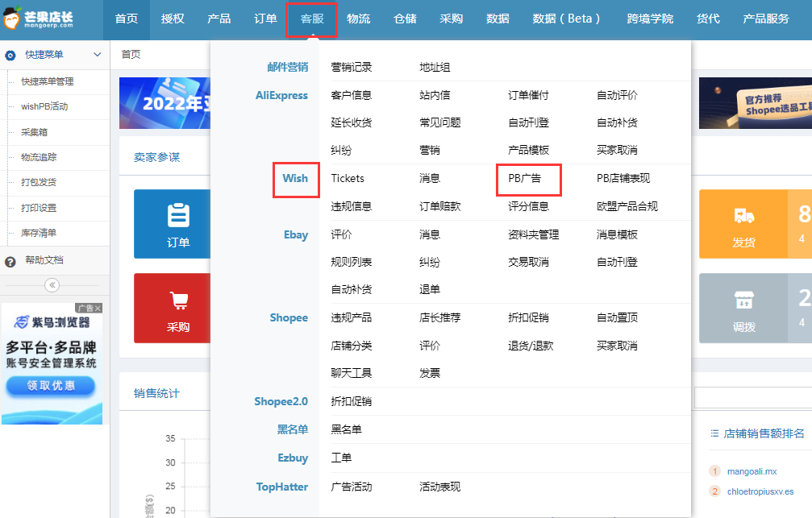
Task: Open chloetropiusxv.es store ranking link
Action: pos(760,491)
